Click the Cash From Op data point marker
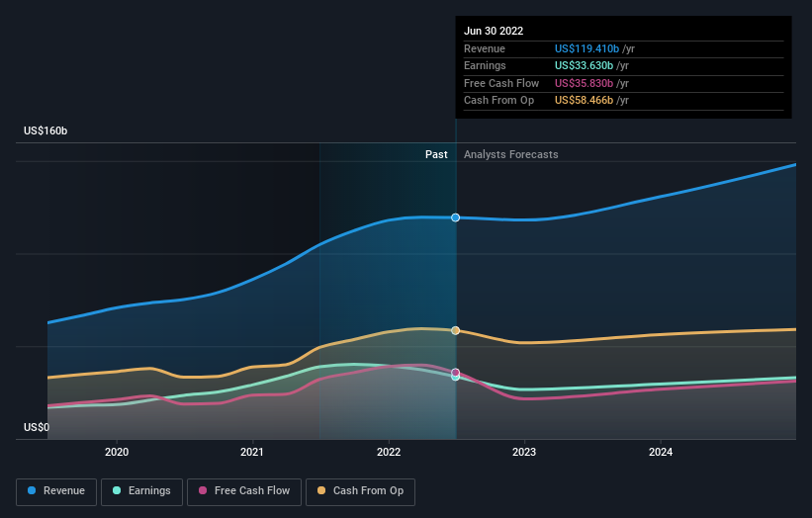Image resolution: width=812 pixels, height=518 pixels. coord(455,331)
